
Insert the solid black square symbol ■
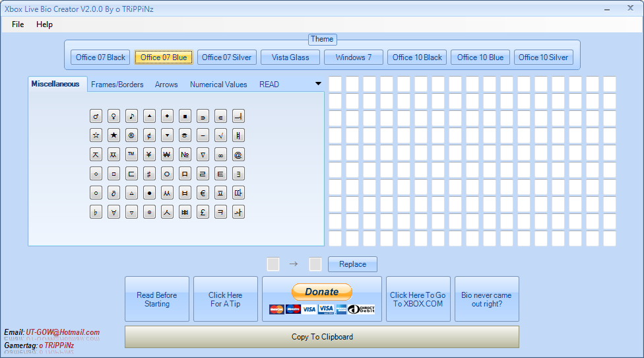185,116
